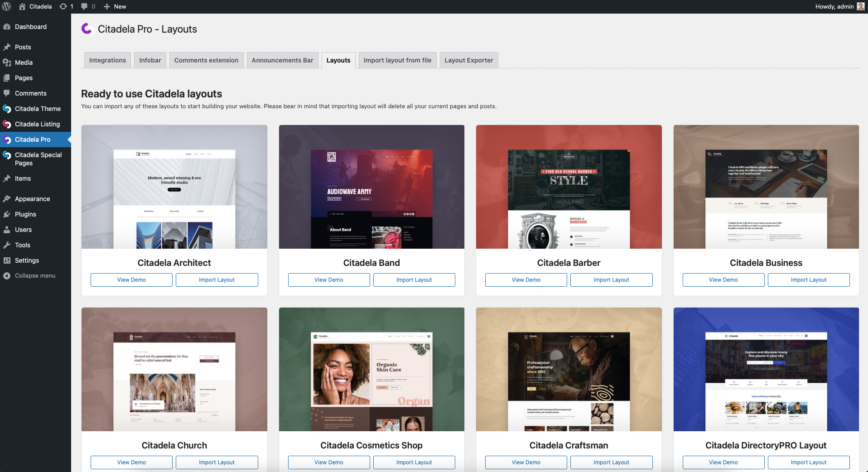Click the Comments sidebar icon
This screenshot has height=472, width=868.
click(7, 93)
